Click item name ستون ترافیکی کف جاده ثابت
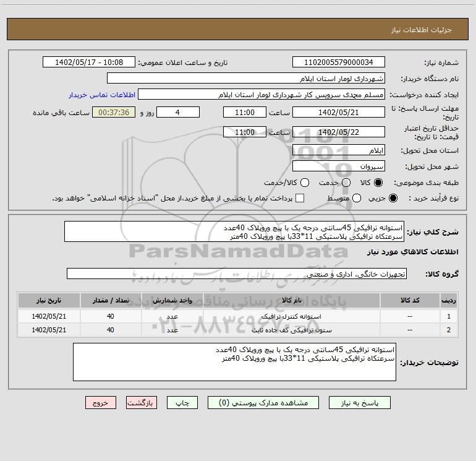The image size is (476, 461). tap(291, 330)
